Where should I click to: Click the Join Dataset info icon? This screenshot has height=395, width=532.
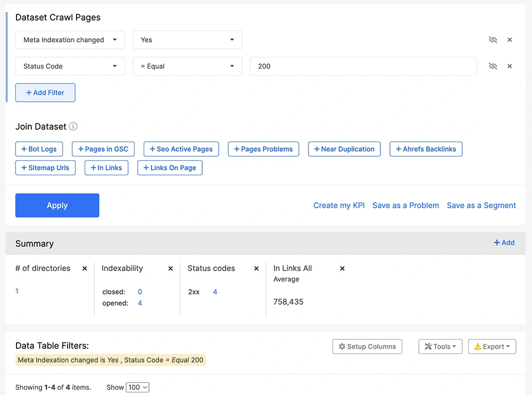click(73, 127)
